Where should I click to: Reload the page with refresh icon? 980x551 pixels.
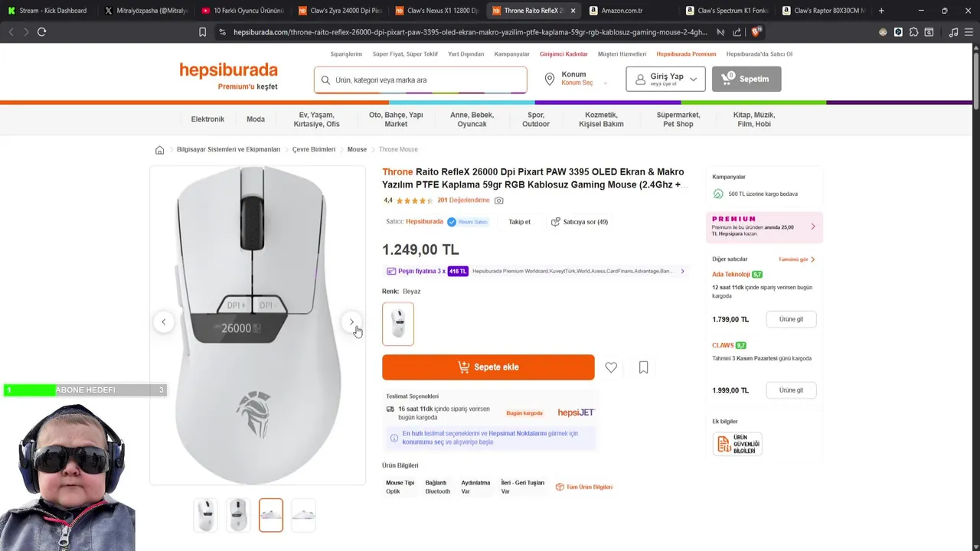41,32
